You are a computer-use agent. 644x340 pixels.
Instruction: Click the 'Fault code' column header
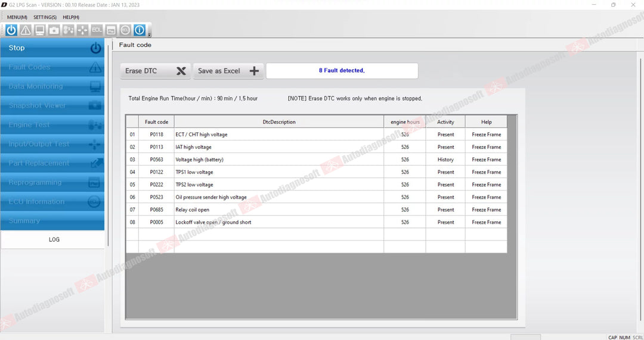pyautogui.click(x=156, y=122)
